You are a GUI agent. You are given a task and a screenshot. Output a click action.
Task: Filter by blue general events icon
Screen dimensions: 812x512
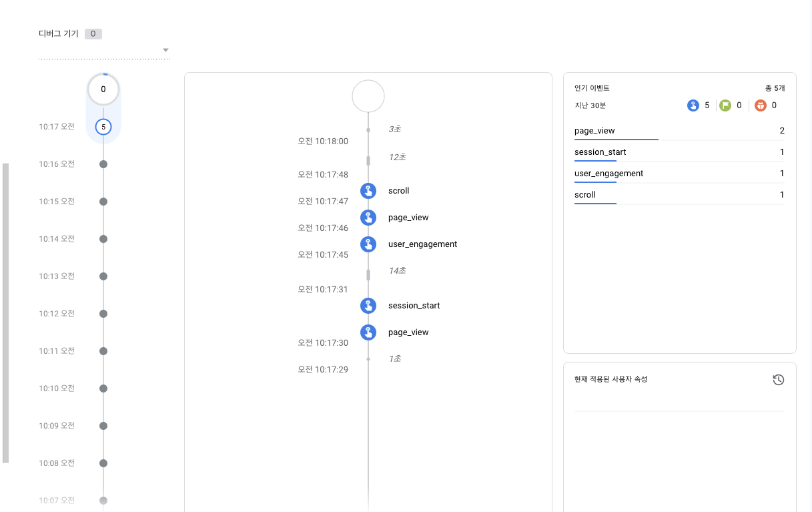693,105
